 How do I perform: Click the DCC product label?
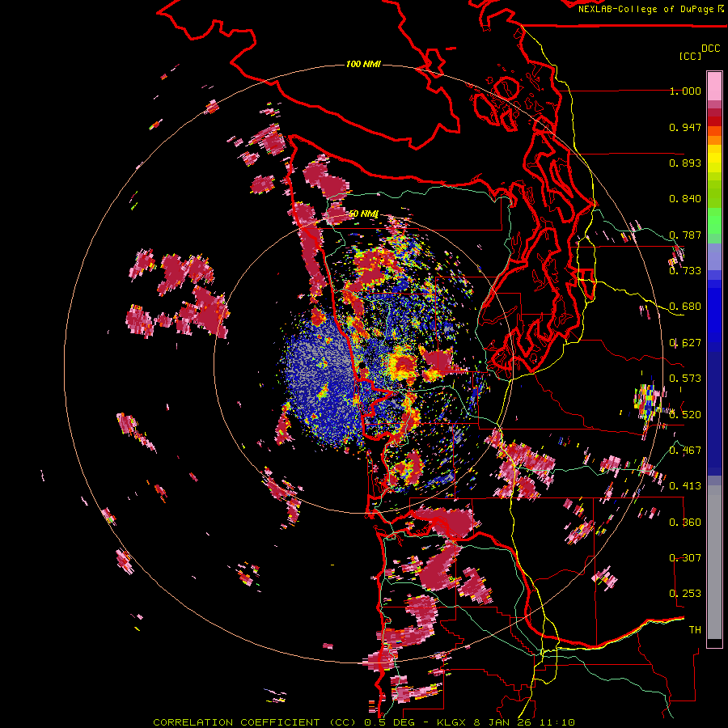pos(710,48)
